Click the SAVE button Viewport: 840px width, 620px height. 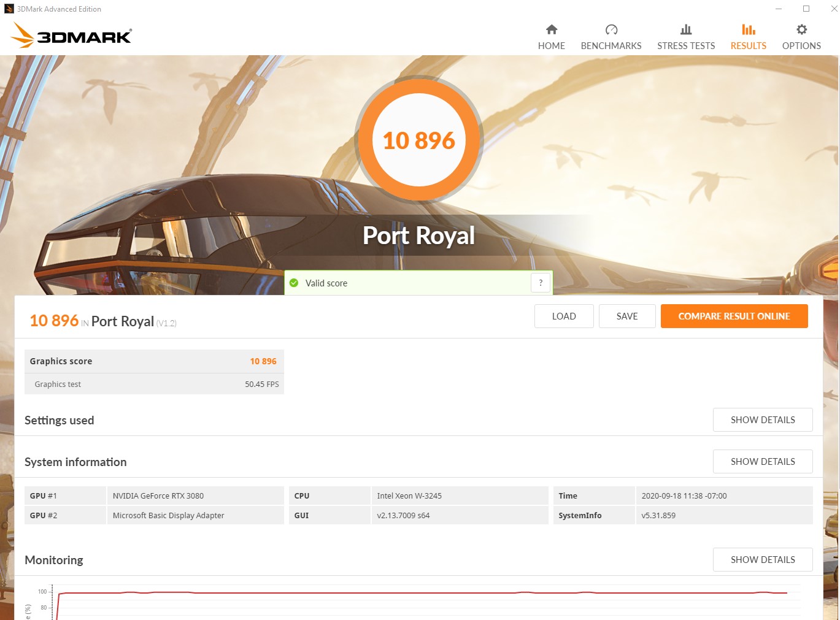627,316
